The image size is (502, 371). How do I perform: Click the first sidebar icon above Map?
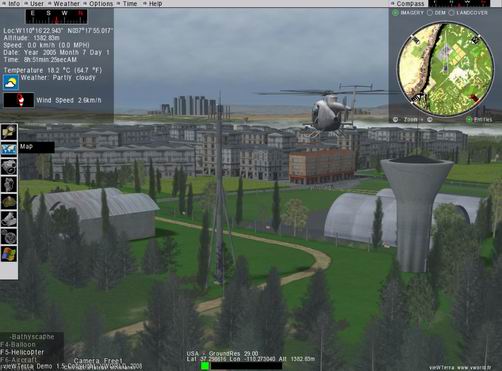[x=9, y=132]
